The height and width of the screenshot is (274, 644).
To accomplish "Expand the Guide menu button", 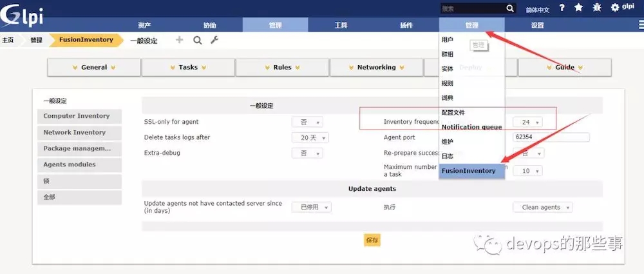I will (565, 68).
